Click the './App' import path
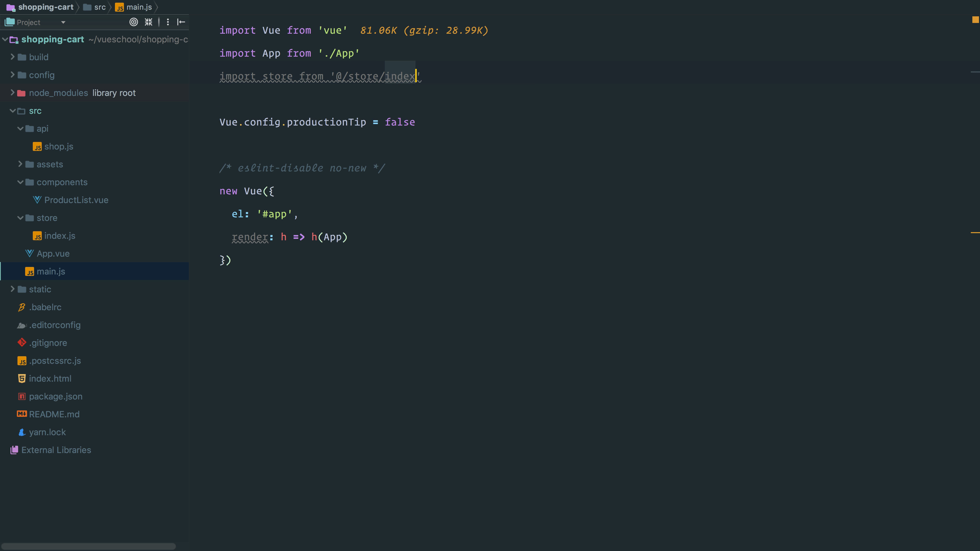Image resolution: width=980 pixels, height=551 pixels. (x=339, y=53)
